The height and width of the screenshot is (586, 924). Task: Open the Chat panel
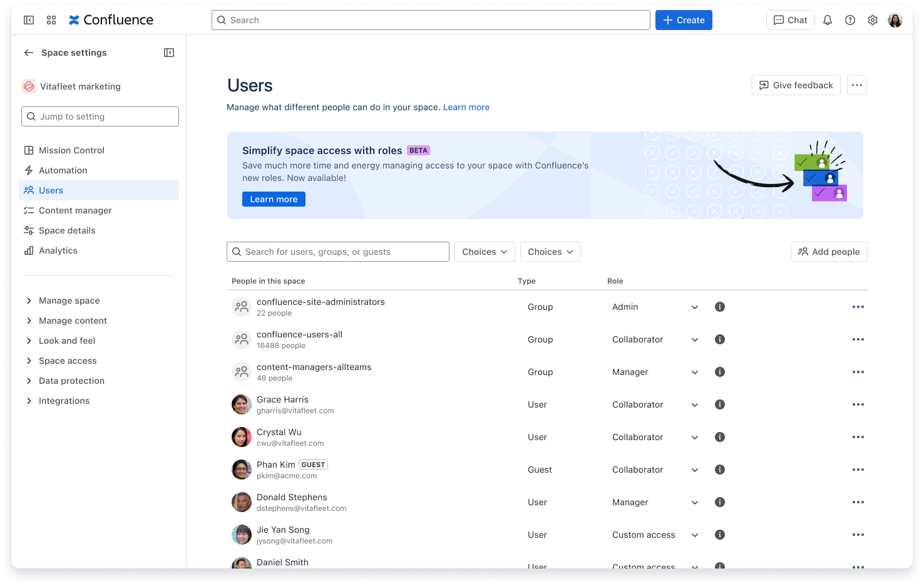[x=790, y=20]
